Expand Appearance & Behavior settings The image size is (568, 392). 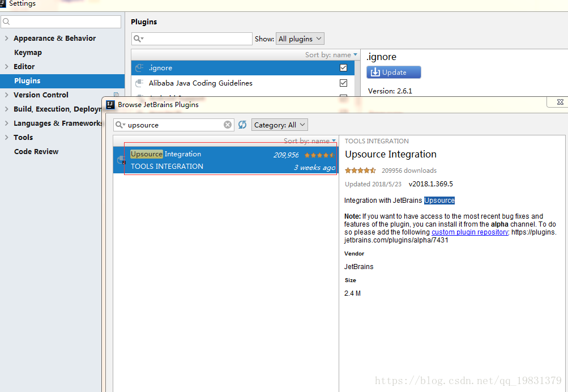pyautogui.click(x=7, y=38)
